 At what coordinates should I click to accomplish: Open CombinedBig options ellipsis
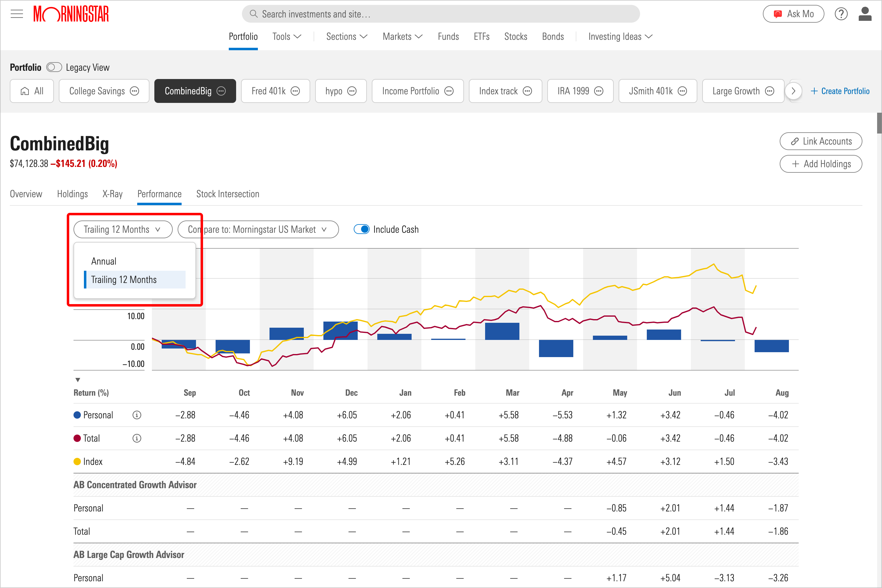pyautogui.click(x=221, y=91)
